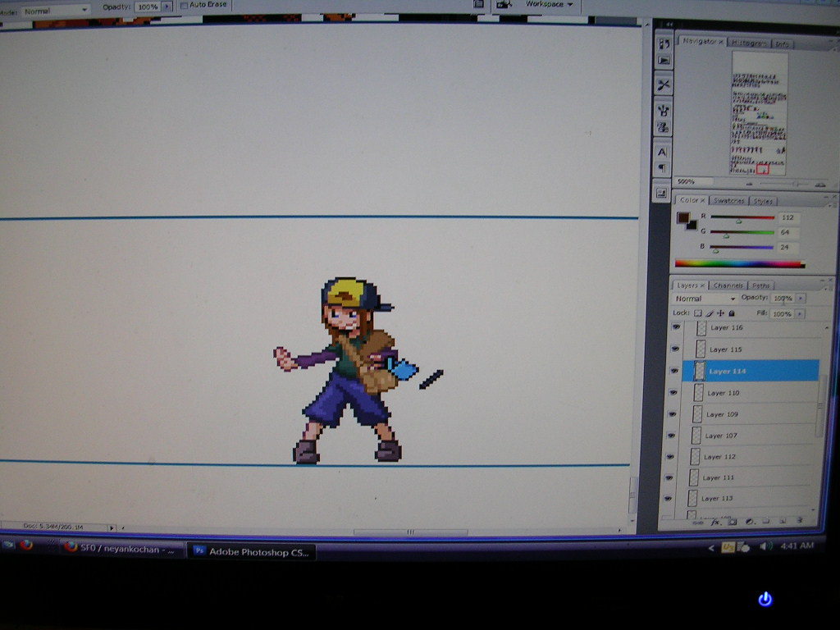Image resolution: width=840 pixels, height=630 pixels.
Task: Click the crossed-tools panel icon in the dock
Action: pyautogui.click(x=664, y=85)
